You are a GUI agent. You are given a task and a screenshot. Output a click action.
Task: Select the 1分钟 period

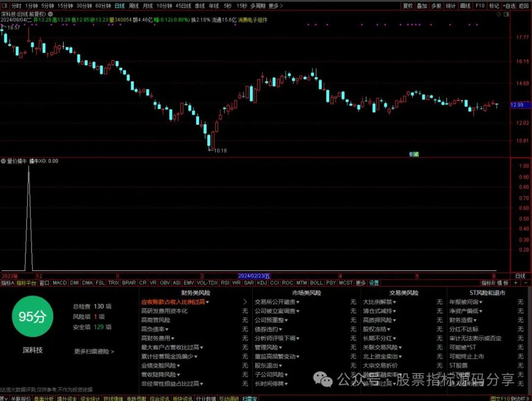pyautogui.click(x=32, y=6)
